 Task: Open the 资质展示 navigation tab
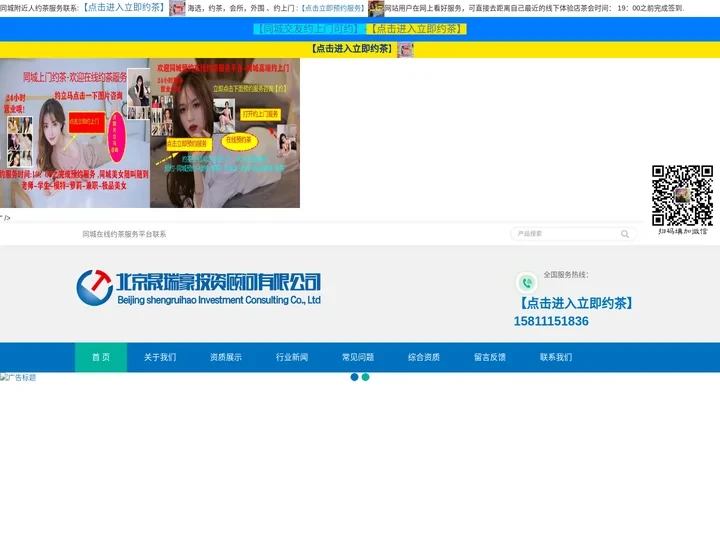pyautogui.click(x=226, y=357)
